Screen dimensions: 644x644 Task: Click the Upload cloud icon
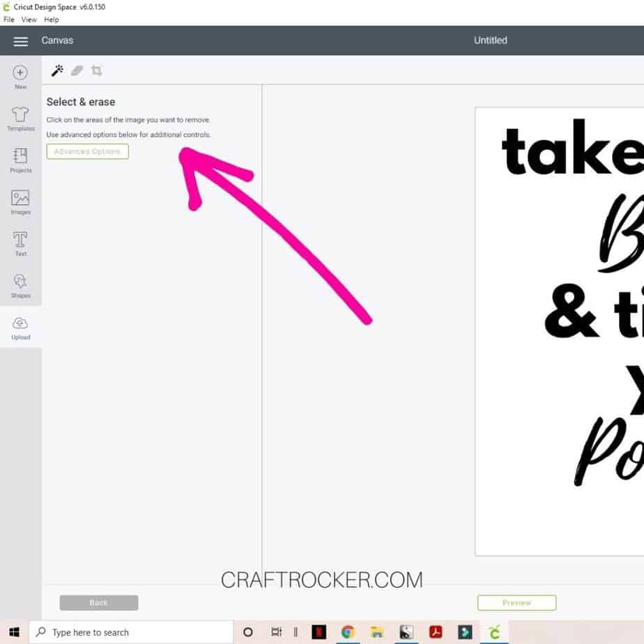point(20,323)
